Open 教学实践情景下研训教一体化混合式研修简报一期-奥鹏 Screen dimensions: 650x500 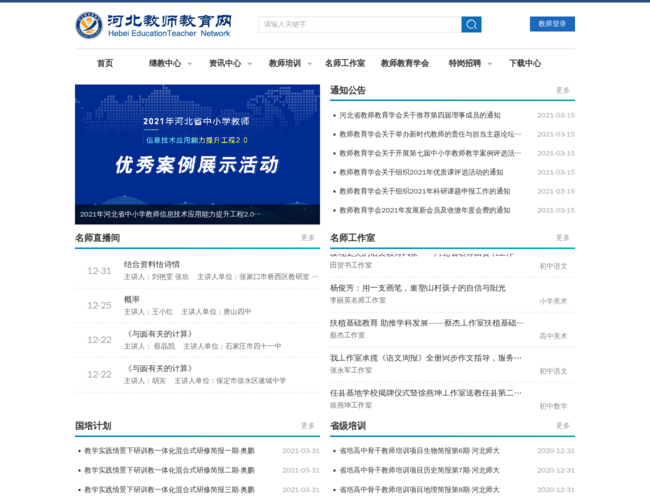tap(169, 451)
